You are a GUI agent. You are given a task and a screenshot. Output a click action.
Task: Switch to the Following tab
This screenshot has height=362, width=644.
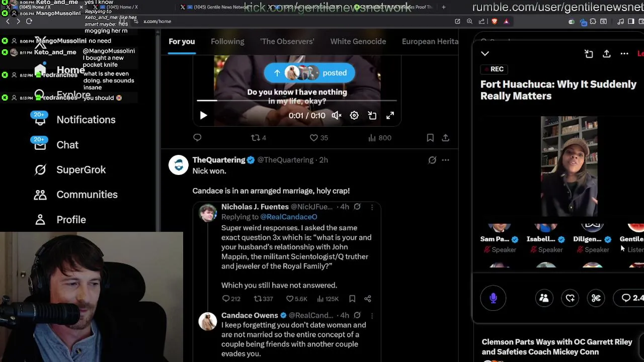click(x=227, y=42)
